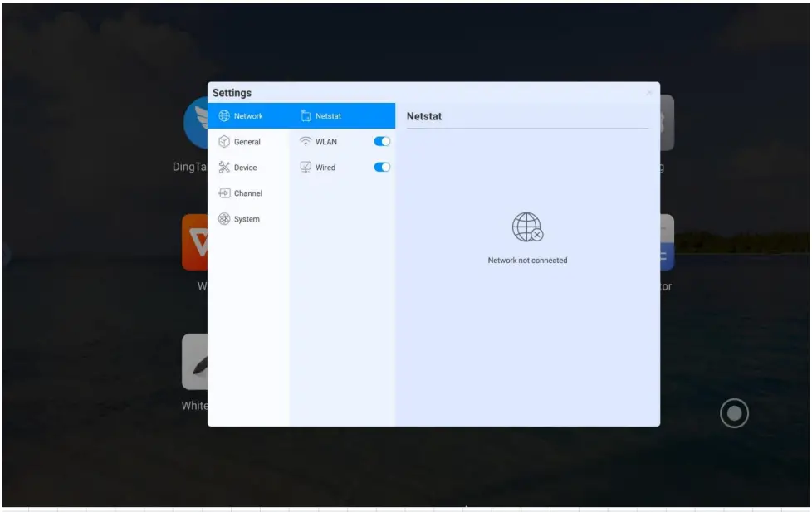812x512 pixels.
Task: Go to Channel settings
Action: click(248, 193)
